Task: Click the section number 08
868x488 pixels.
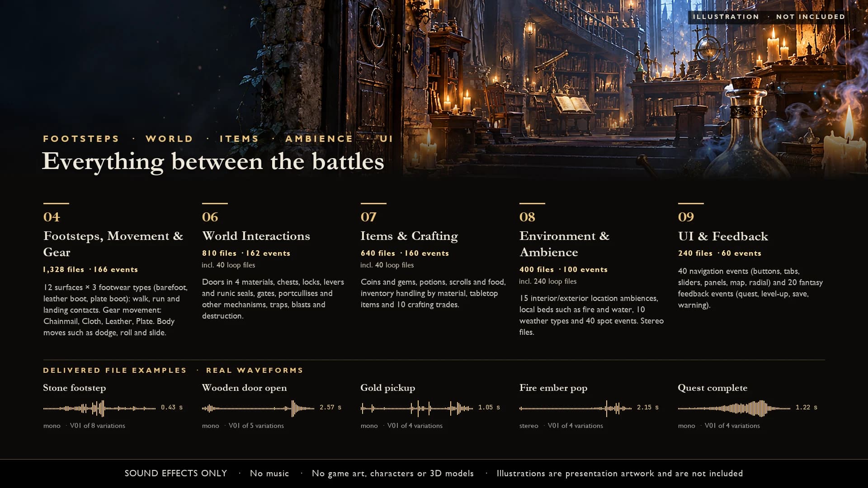Action: (x=527, y=217)
